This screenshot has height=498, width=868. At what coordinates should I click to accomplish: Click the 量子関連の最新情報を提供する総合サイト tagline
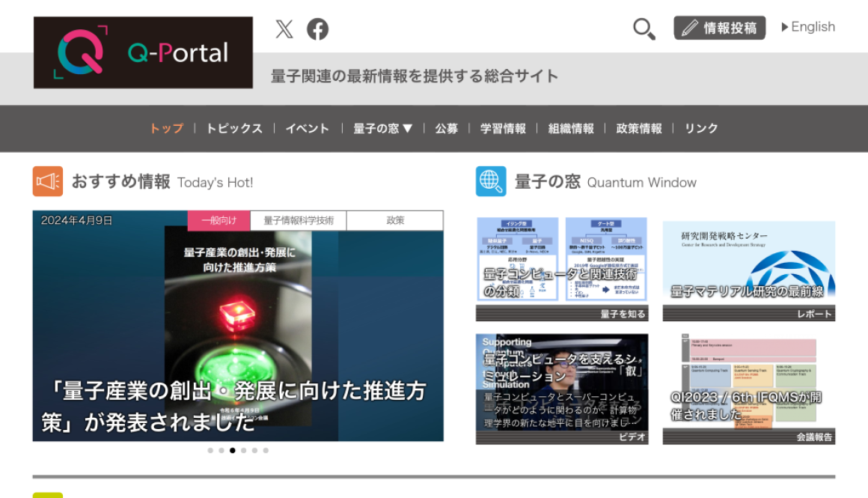tap(414, 76)
